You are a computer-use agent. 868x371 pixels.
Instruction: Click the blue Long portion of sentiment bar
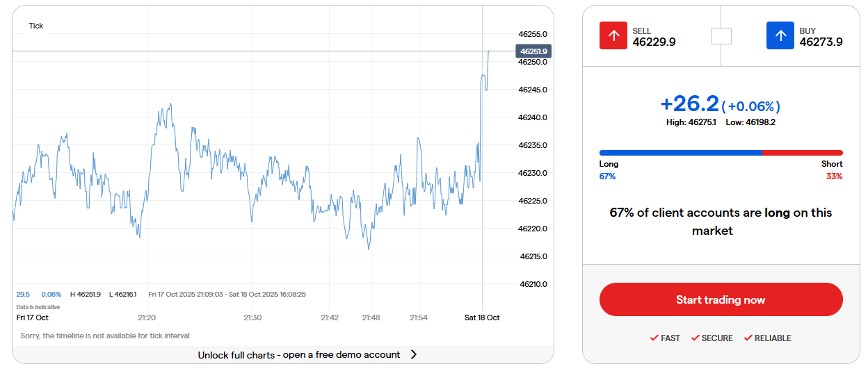coord(680,153)
